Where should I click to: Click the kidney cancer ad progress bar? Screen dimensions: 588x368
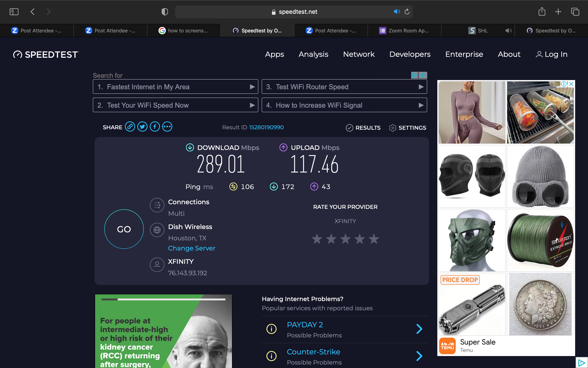click(x=164, y=299)
